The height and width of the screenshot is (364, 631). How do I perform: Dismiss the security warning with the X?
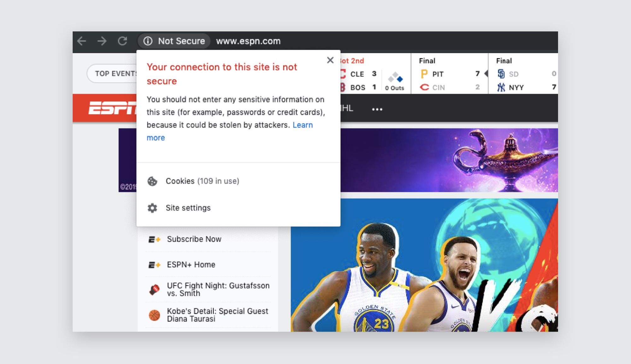point(330,60)
